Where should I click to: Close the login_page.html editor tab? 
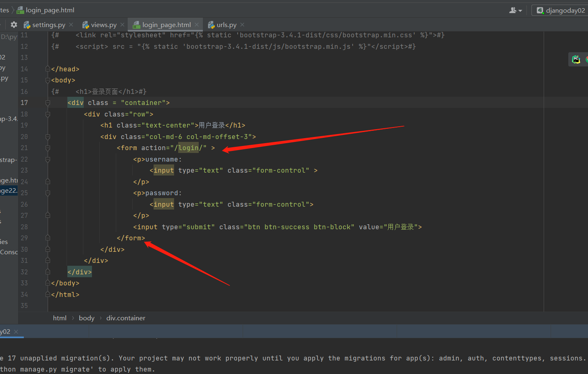point(197,25)
